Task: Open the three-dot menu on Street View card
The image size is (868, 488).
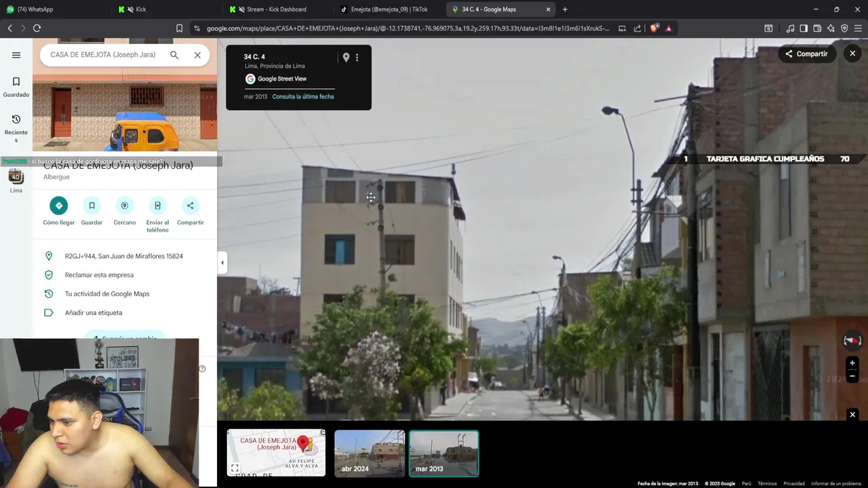Action: 357,58
